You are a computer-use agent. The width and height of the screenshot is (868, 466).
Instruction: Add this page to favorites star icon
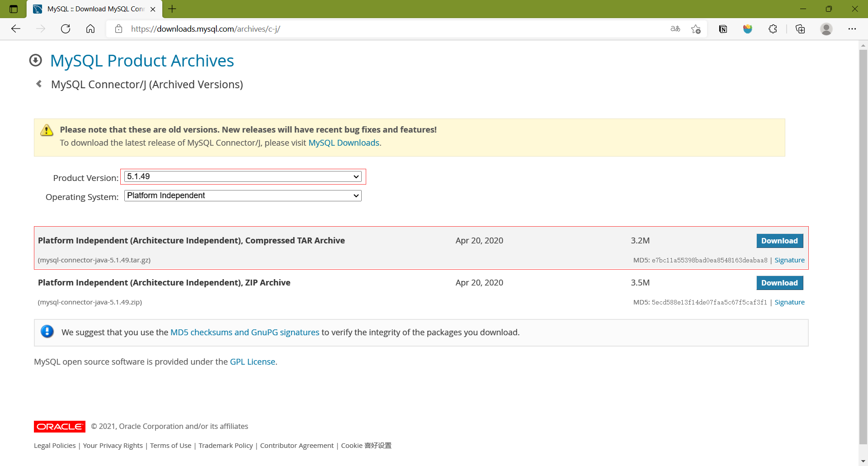[x=696, y=29]
